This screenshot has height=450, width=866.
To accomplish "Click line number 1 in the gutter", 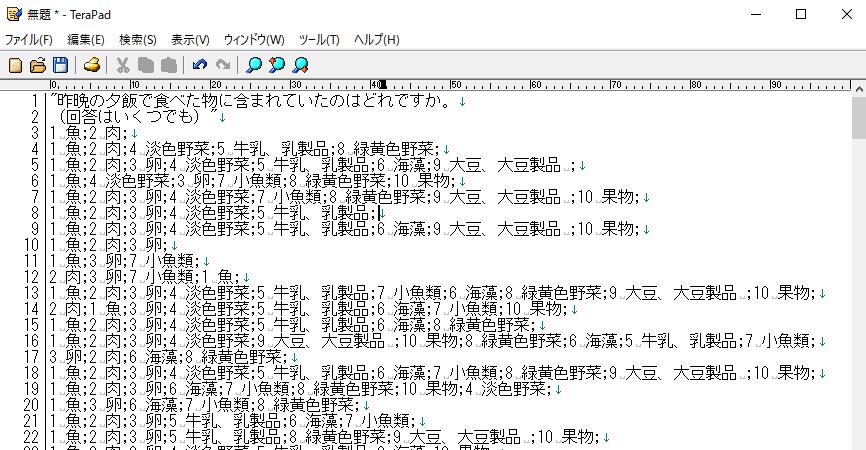I will [35, 101].
